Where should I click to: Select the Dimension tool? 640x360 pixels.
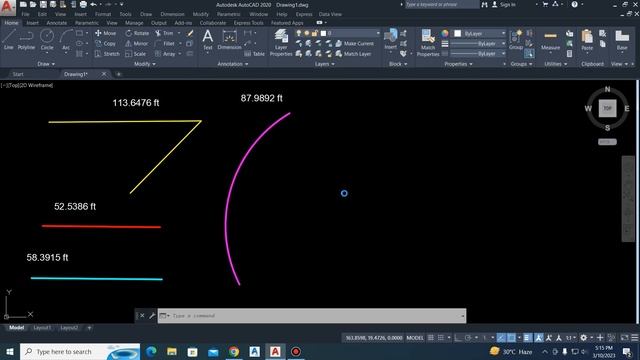coord(229,40)
